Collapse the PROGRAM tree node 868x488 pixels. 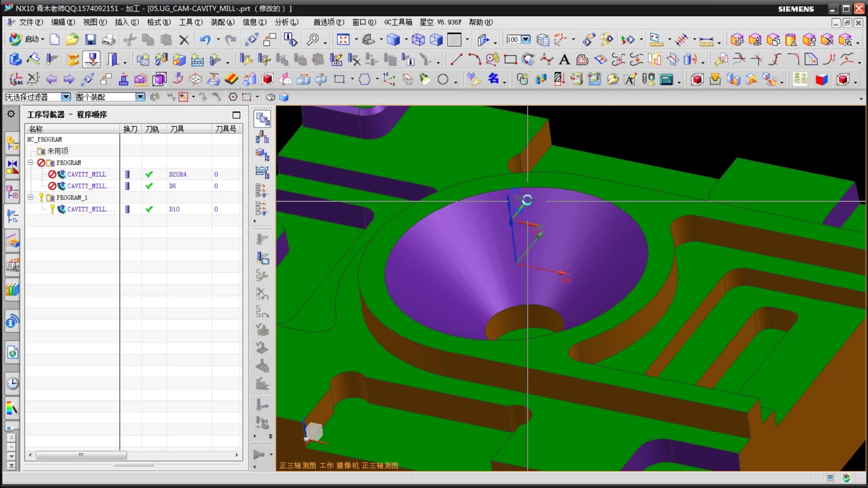point(31,163)
